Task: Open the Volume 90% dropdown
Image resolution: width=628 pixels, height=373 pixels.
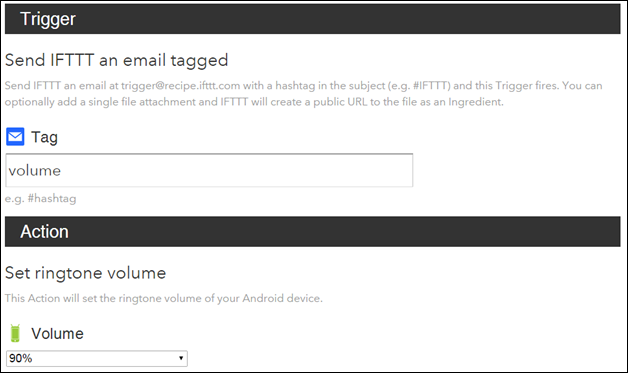Action: click(97, 359)
